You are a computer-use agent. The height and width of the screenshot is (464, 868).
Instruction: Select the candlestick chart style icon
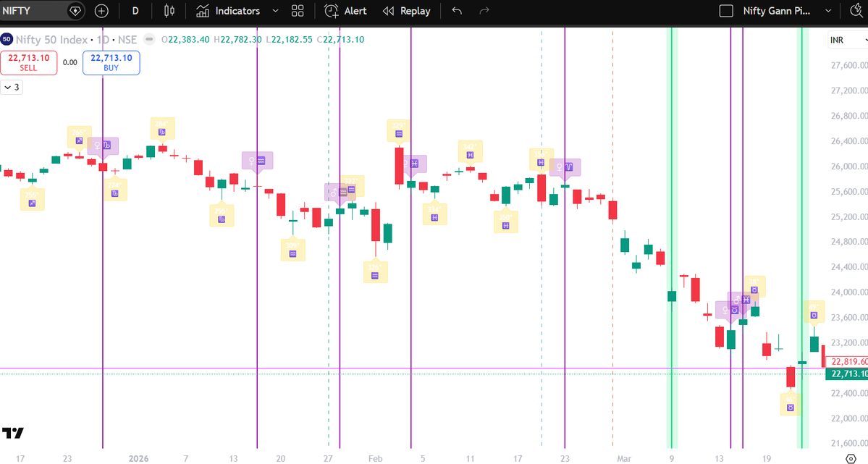pyautogui.click(x=169, y=11)
